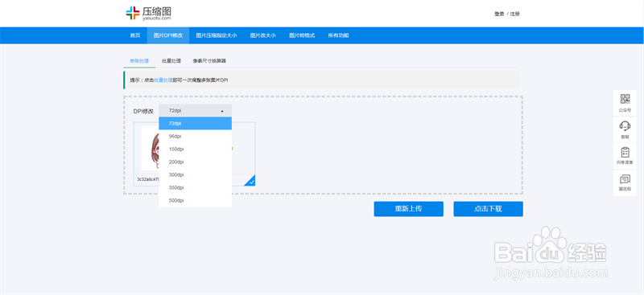Open 图片压缩指定大小 in the navigation bar
Screen dimensions: 644x295
tap(217, 35)
